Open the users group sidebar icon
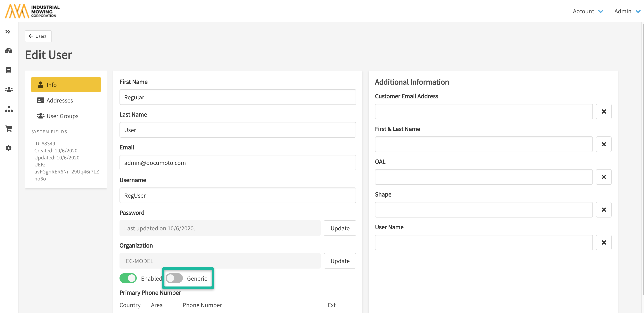The image size is (644, 313). [x=9, y=90]
